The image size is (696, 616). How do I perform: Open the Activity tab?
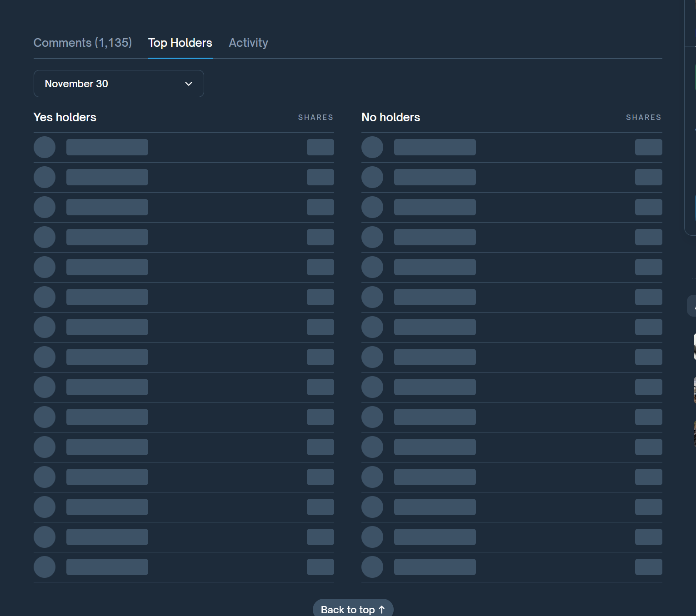(248, 43)
